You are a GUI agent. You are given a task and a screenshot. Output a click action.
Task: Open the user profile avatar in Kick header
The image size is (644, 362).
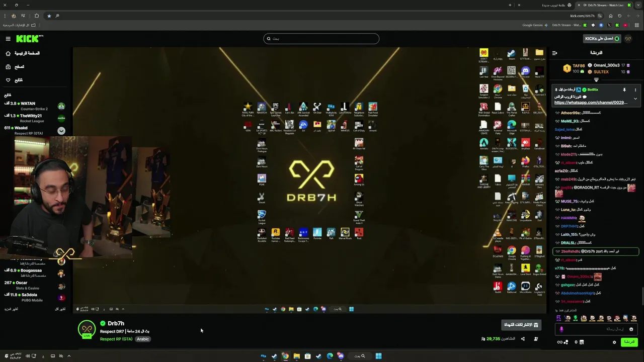(628, 39)
